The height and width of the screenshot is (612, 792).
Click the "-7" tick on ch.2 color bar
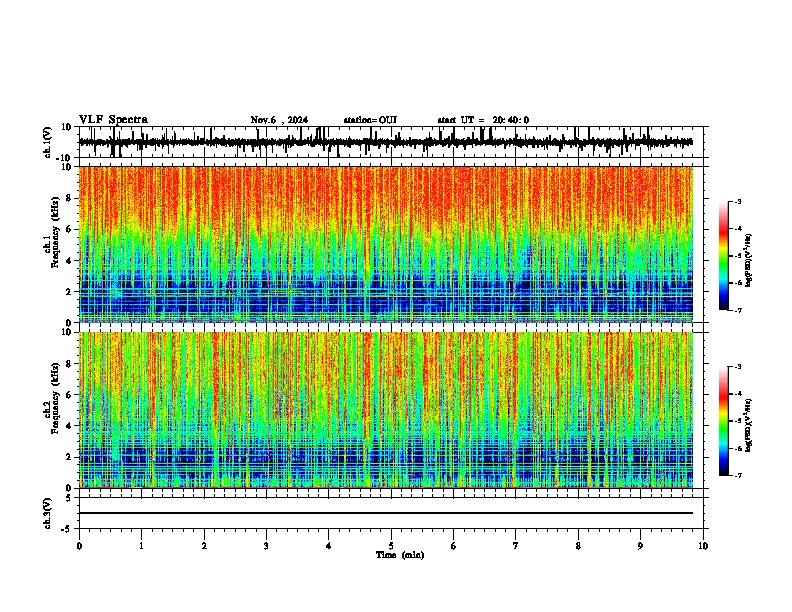(x=737, y=476)
